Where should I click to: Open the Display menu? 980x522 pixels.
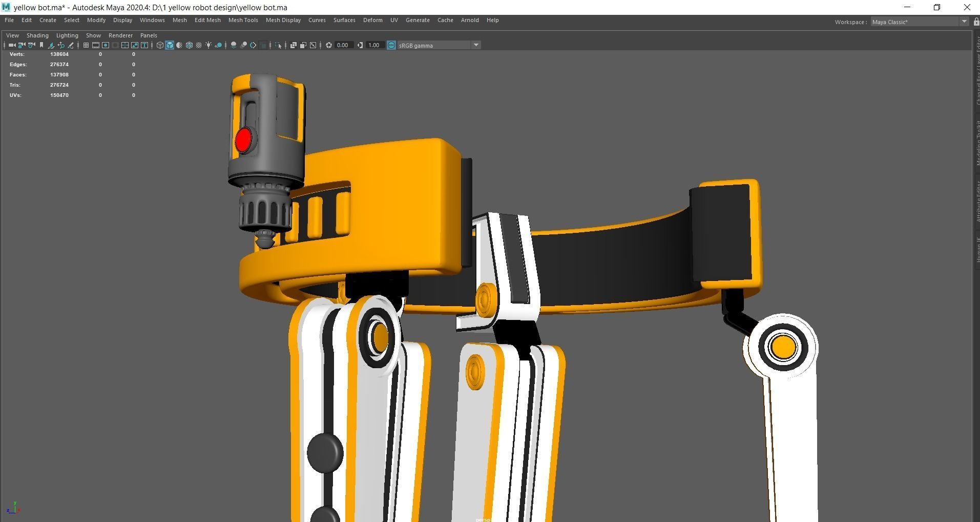pyautogui.click(x=122, y=20)
